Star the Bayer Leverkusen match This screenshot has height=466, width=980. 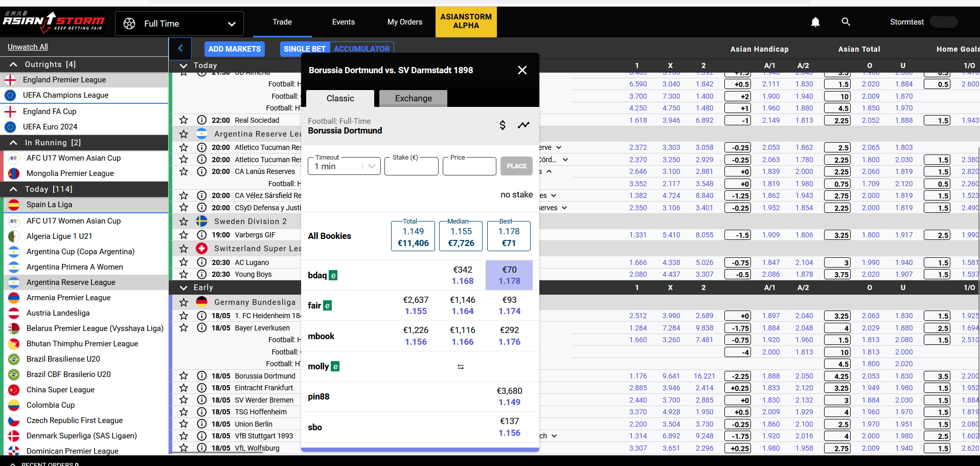184,328
